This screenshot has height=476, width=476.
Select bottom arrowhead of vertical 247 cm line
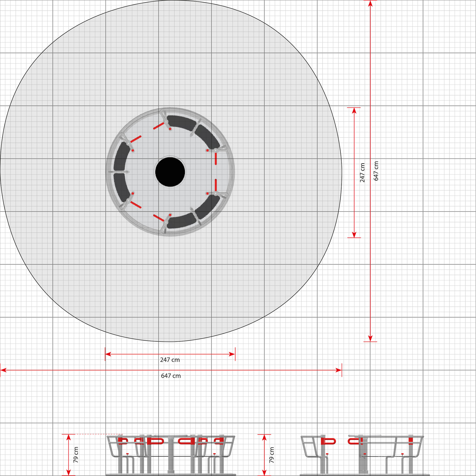[354, 235]
